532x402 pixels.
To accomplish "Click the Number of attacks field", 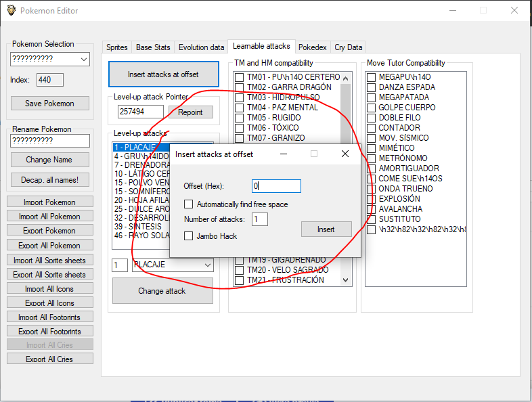I will pos(260,219).
